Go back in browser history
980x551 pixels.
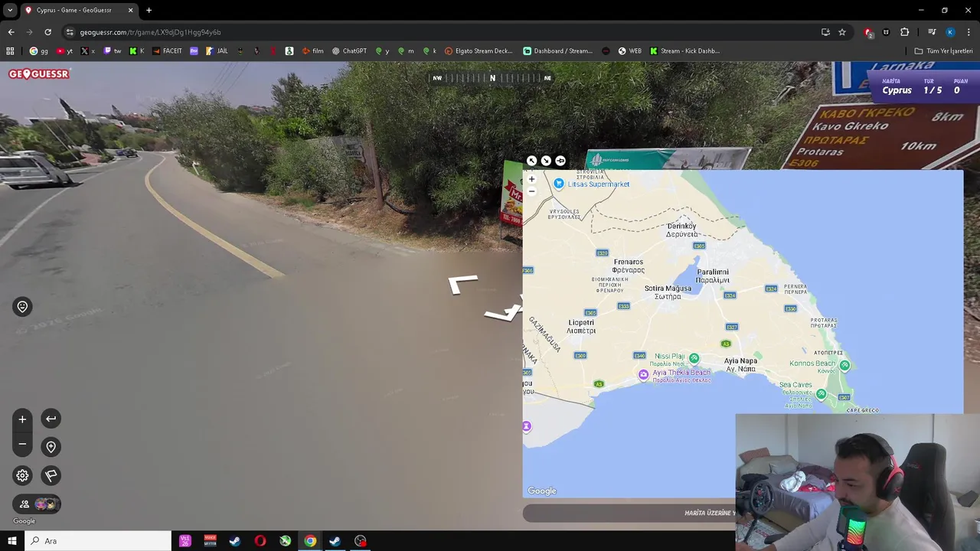(x=11, y=32)
